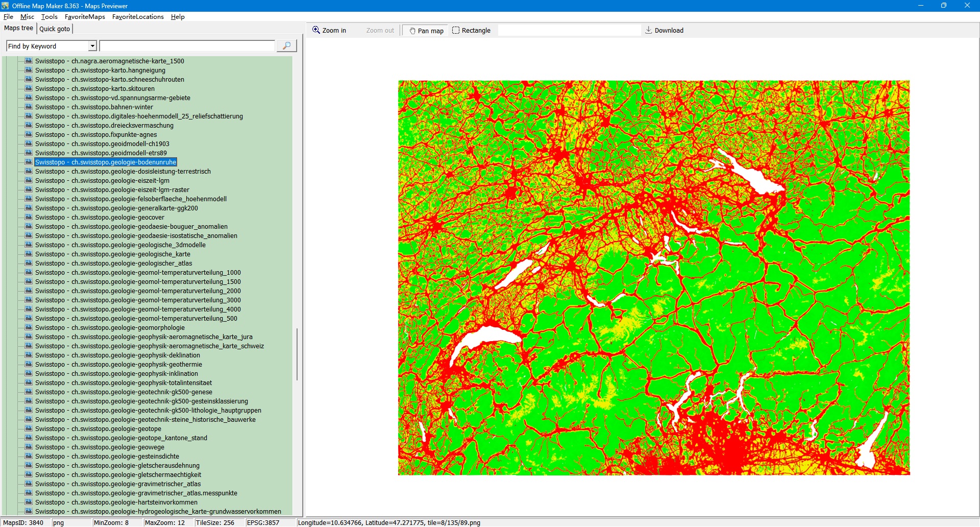The height and width of the screenshot is (527, 980).
Task: Open the Find by Keyword dropdown
Action: [92, 46]
